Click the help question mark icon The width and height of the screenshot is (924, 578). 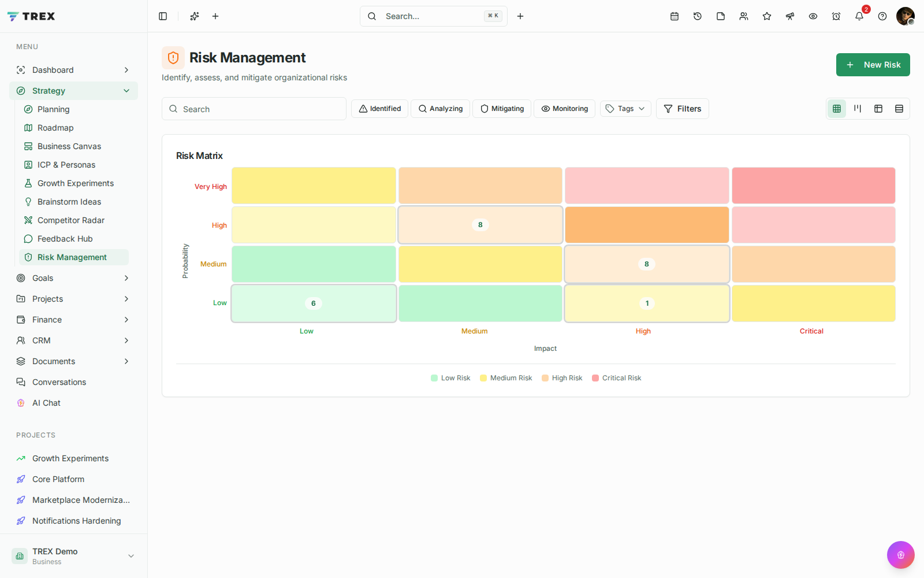tap(882, 16)
